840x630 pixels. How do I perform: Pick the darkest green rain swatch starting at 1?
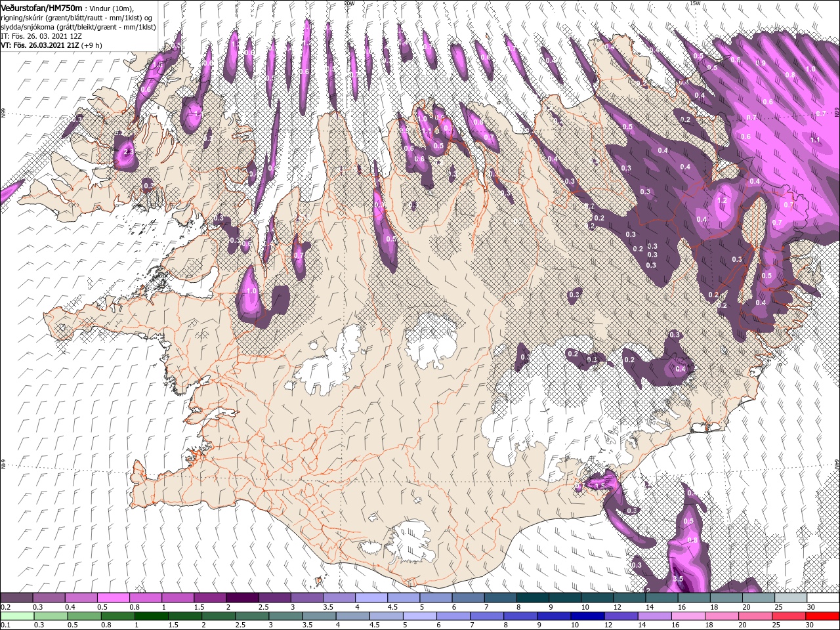pos(151,616)
